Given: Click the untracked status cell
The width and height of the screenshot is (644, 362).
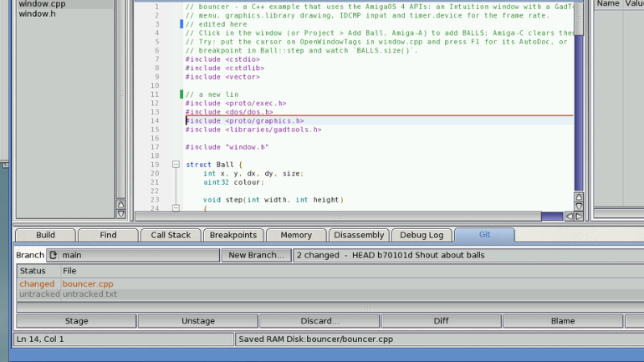Looking at the screenshot, I should pyautogui.click(x=39, y=294).
